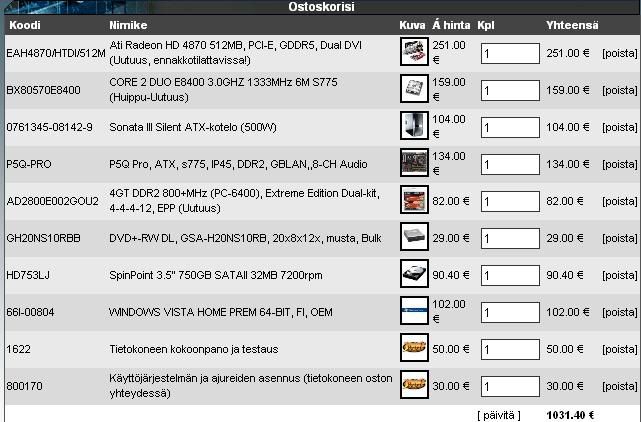Image resolution: width=641 pixels, height=422 pixels.
Task: Click quantity field for Core 2 Duo E8400
Action: tap(510, 90)
